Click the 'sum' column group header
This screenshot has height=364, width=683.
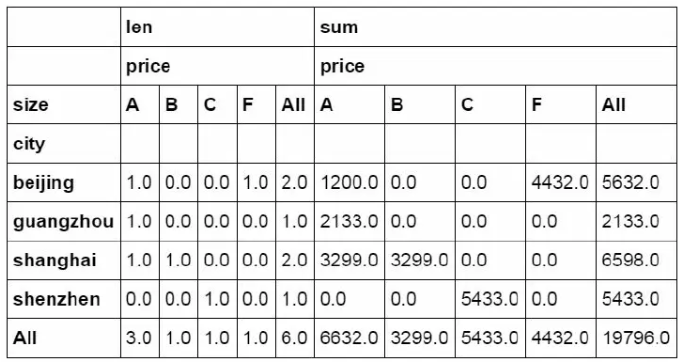click(x=495, y=27)
